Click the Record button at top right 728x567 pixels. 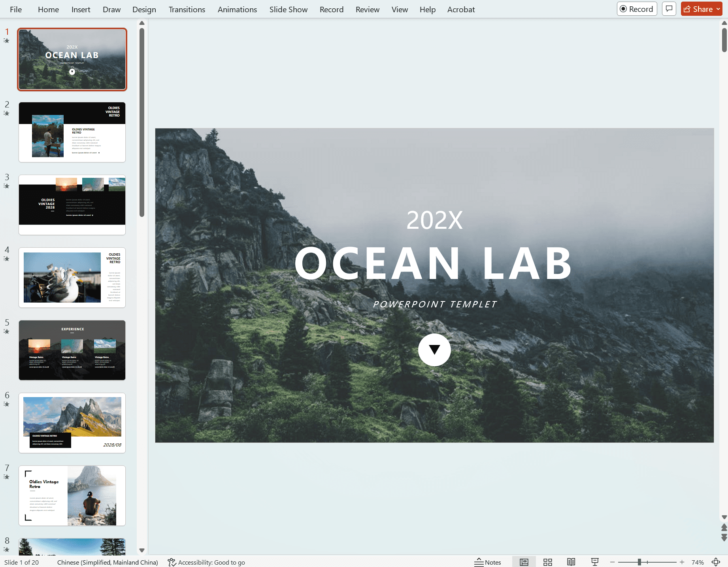click(x=637, y=9)
